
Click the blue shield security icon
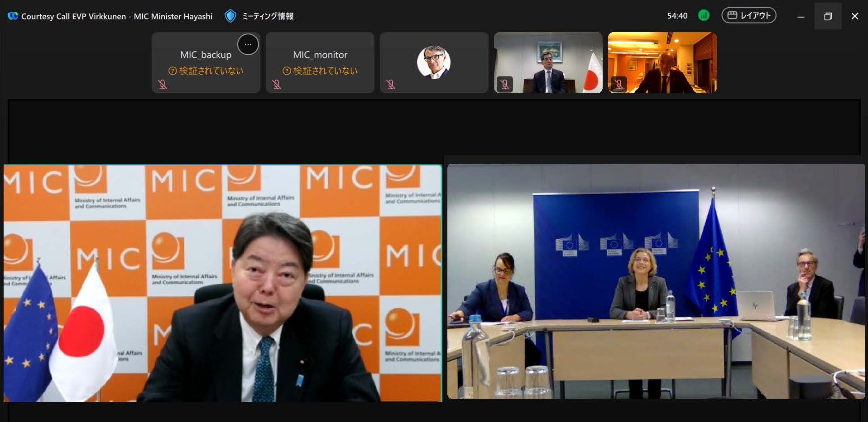pos(230,16)
